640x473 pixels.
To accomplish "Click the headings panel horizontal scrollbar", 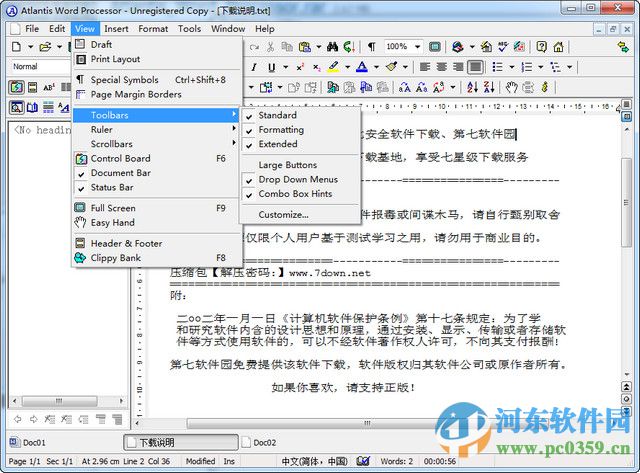I will point(68,401).
